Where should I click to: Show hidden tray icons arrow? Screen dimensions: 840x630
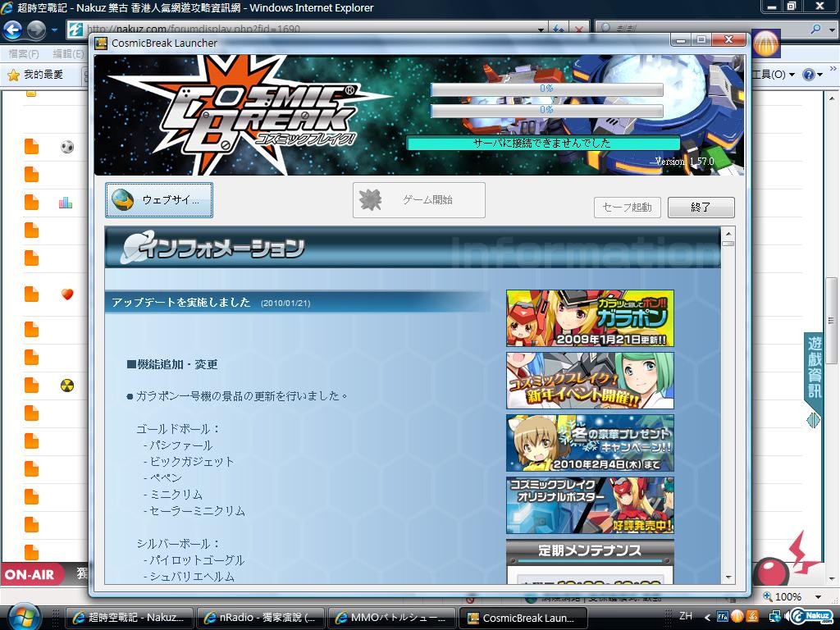click(707, 617)
